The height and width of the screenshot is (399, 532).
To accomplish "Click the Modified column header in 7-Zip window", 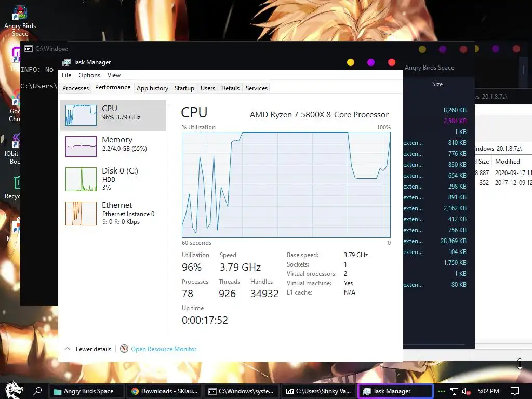I will point(507,162).
